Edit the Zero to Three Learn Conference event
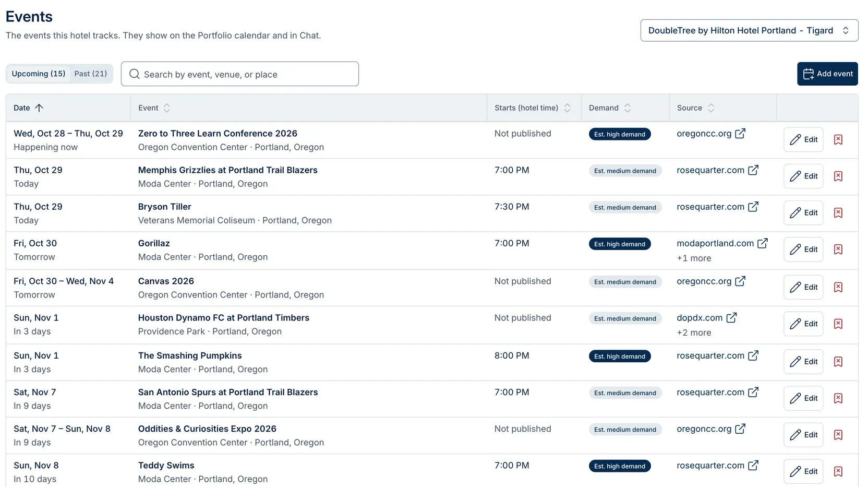Viewport: 868px width, 487px height. coord(803,139)
